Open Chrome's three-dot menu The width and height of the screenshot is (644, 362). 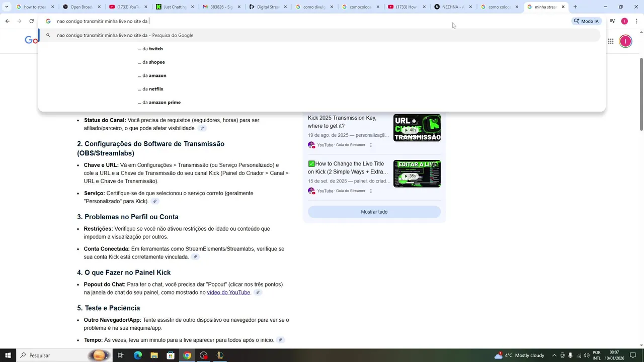tap(636, 21)
